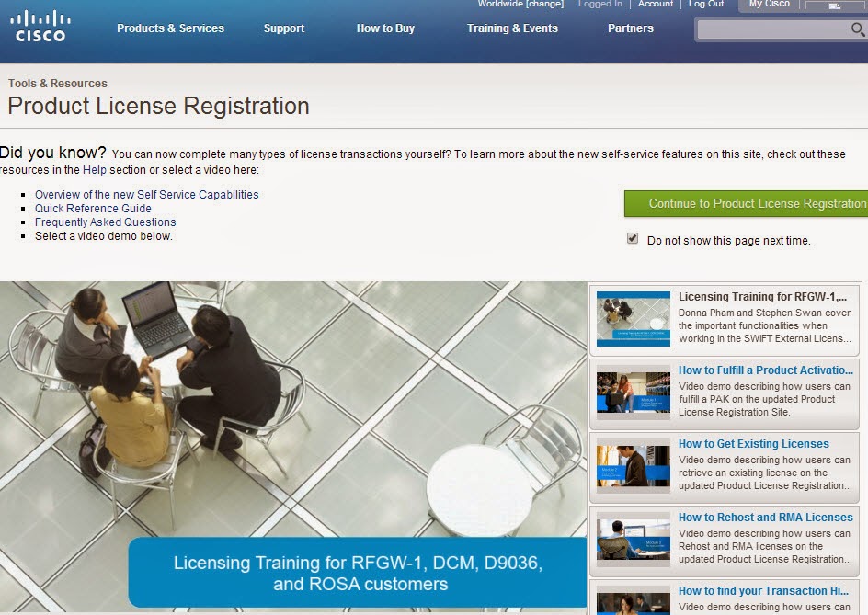Uncheck Do not show this page next time
Screen dimensions: 868x615
[633, 239]
